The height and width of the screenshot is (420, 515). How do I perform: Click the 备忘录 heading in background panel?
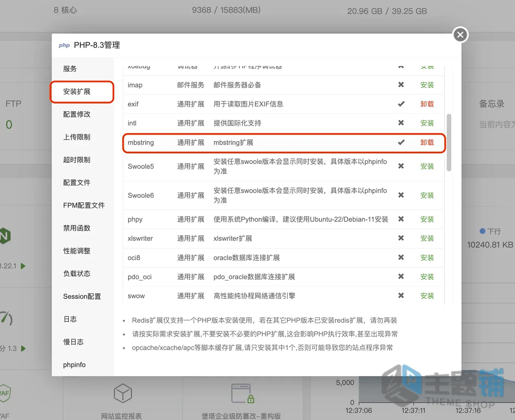click(492, 104)
